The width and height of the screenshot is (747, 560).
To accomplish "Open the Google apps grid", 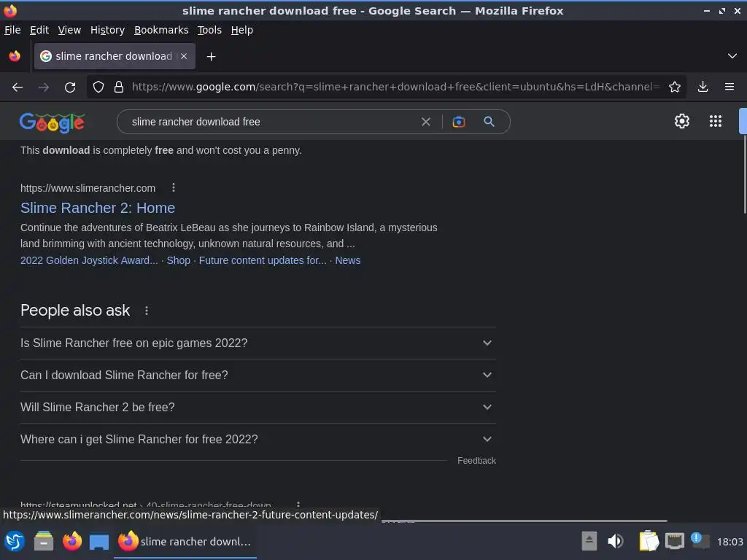I will (x=715, y=122).
